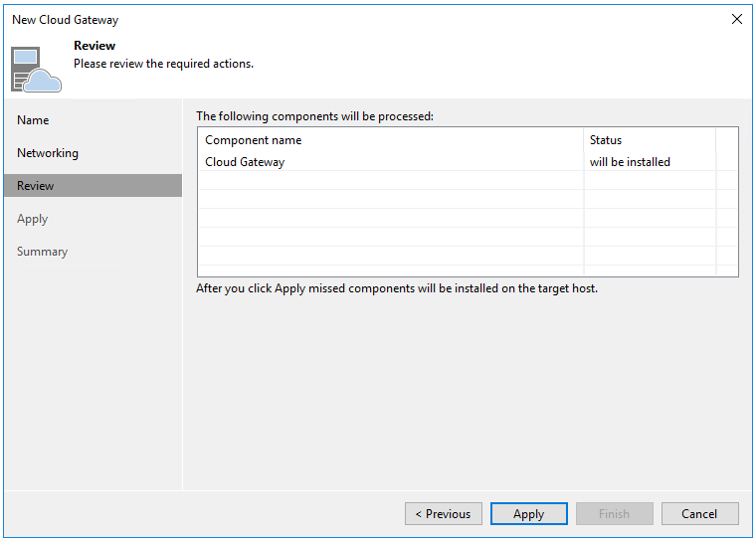Click the note about missed components
Viewport: 756px width, 542px height.
(x=397, y=289)
